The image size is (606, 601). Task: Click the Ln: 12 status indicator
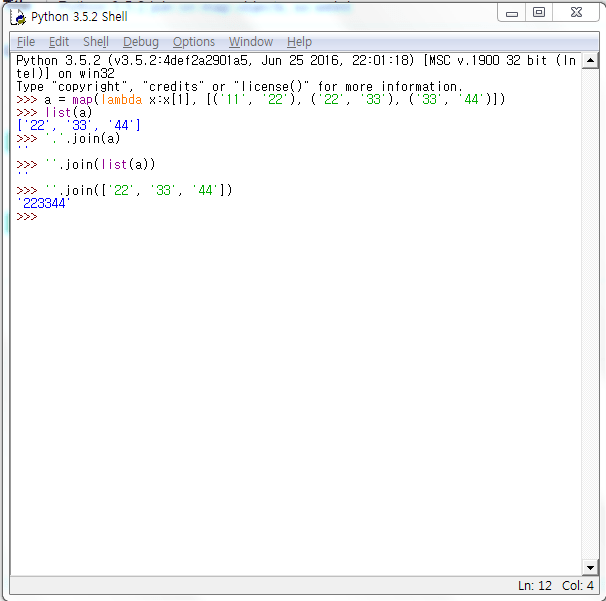coord(535,586)
